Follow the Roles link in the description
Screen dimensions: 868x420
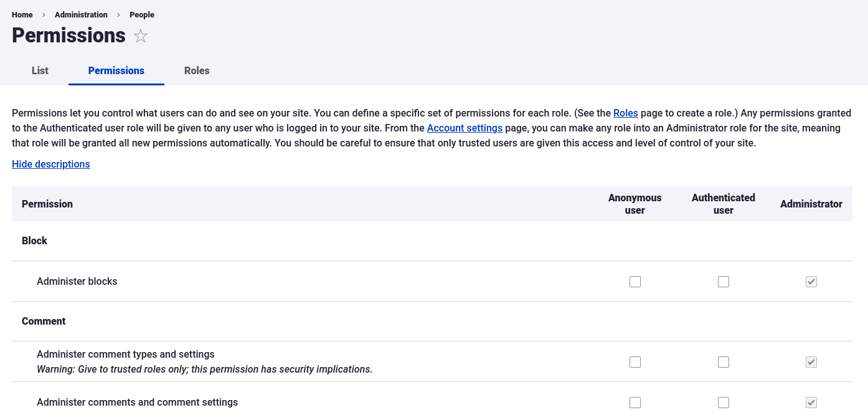tap(625, 113)
